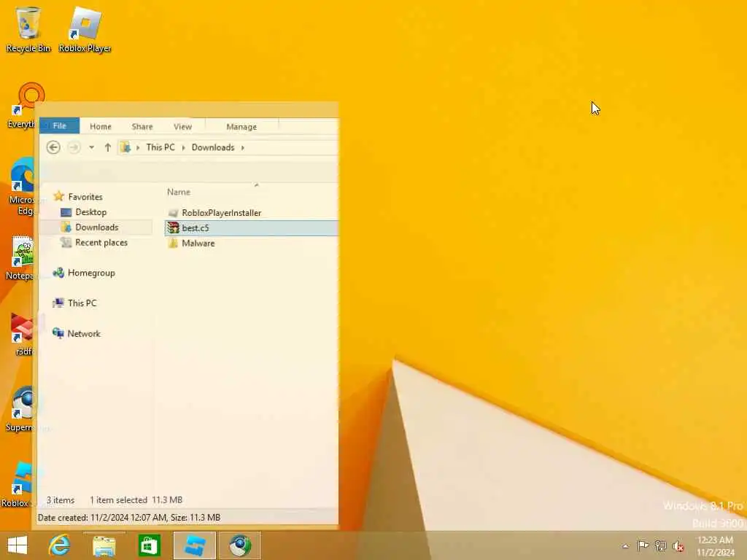Select Favorites in the navigation pane
Image resolution: width=747 pixels, height=560 pixels.
85,197
